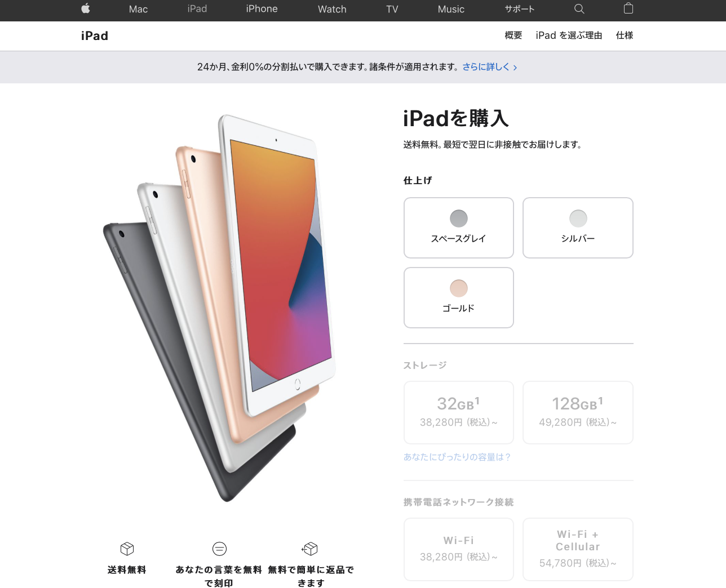
Task: Switch to the 仕様 tab
Action: click(625, 35)
